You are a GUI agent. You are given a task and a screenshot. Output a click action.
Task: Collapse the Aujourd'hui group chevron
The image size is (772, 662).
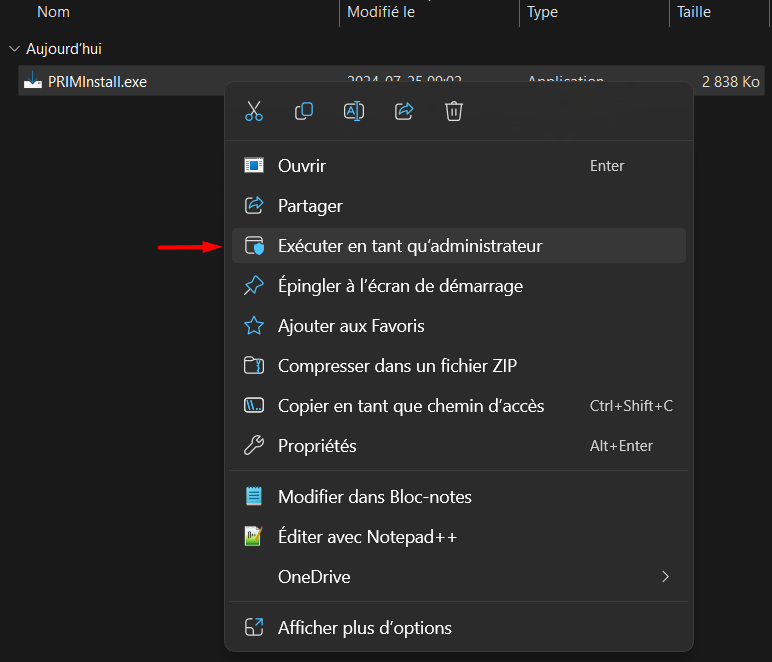click(13, 49)
